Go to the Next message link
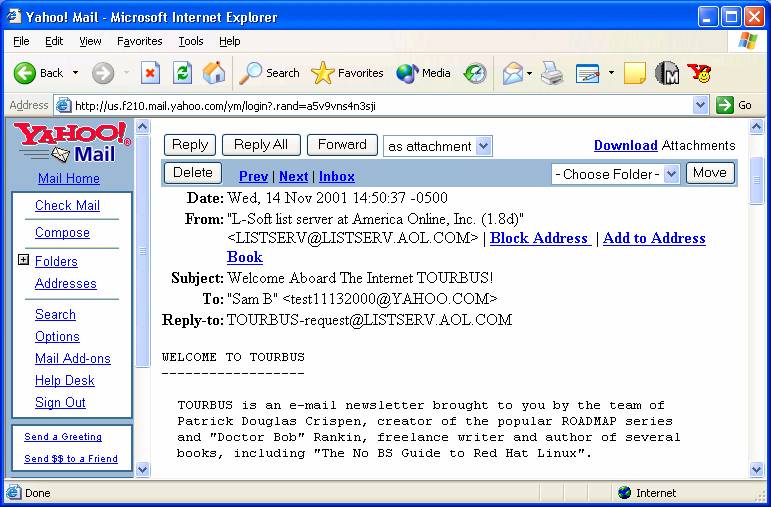The image size is (771, 507). click(294, 176)
